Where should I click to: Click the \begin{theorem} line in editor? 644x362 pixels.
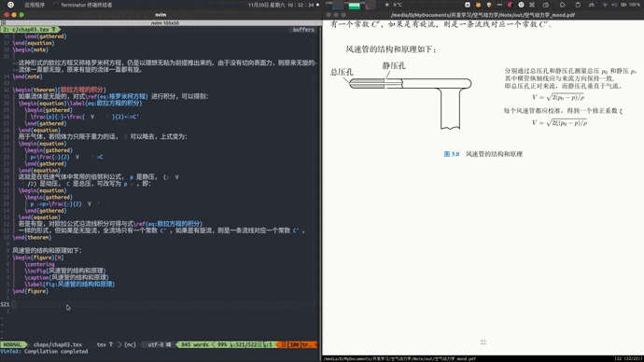pos(59,90)
